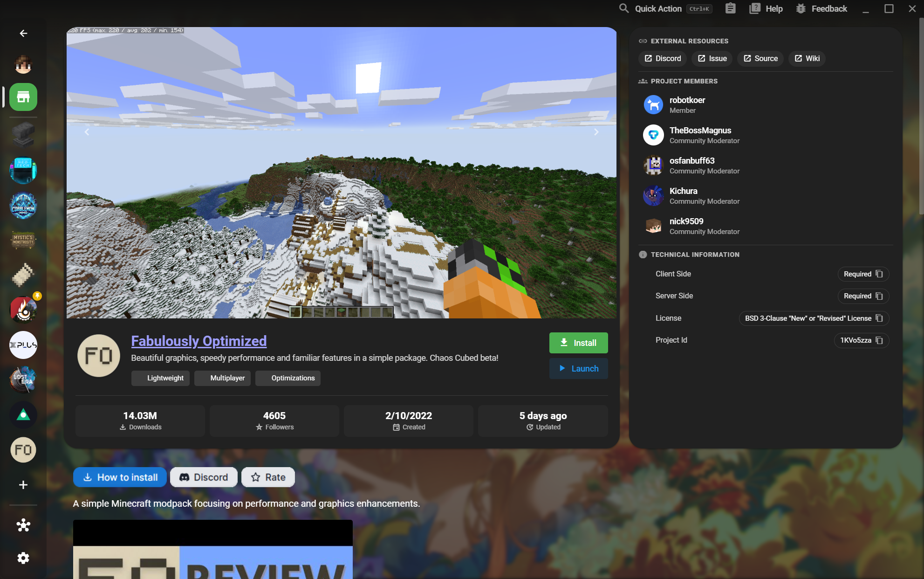Screen dimensions: 924x579
Task: Select the Lightweight tag
Action: [x=160, y=378]
